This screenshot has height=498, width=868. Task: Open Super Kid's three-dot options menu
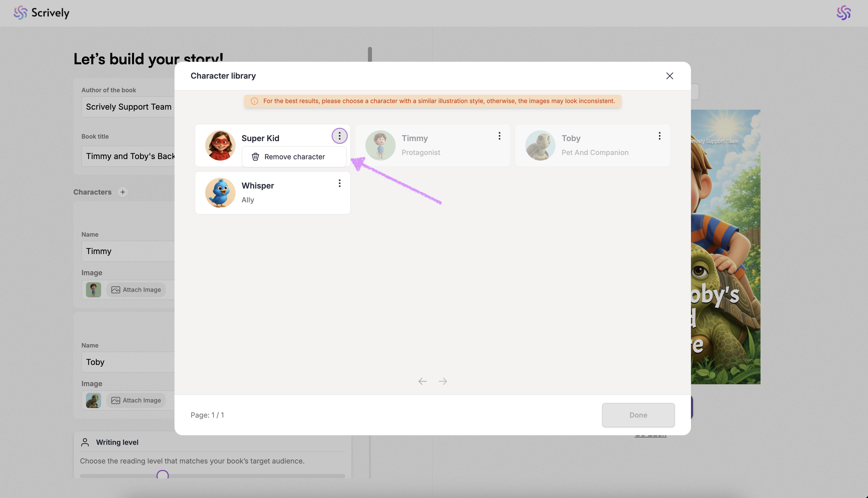339,136
